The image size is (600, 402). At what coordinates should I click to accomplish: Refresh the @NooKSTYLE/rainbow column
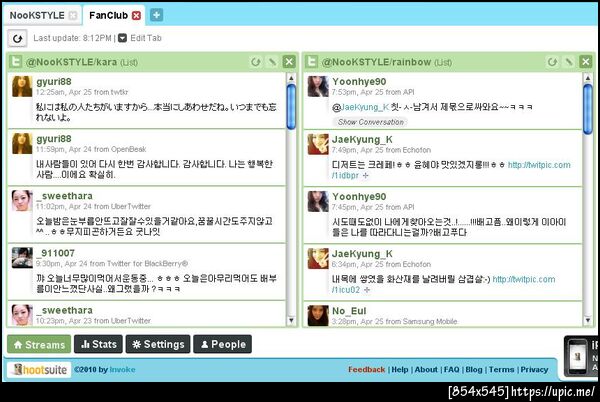coord(552,62)
